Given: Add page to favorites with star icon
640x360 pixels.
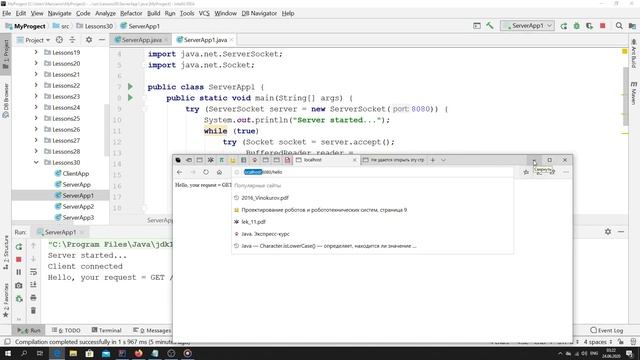Looking at the screenshot, I should [x=526, y=172].
